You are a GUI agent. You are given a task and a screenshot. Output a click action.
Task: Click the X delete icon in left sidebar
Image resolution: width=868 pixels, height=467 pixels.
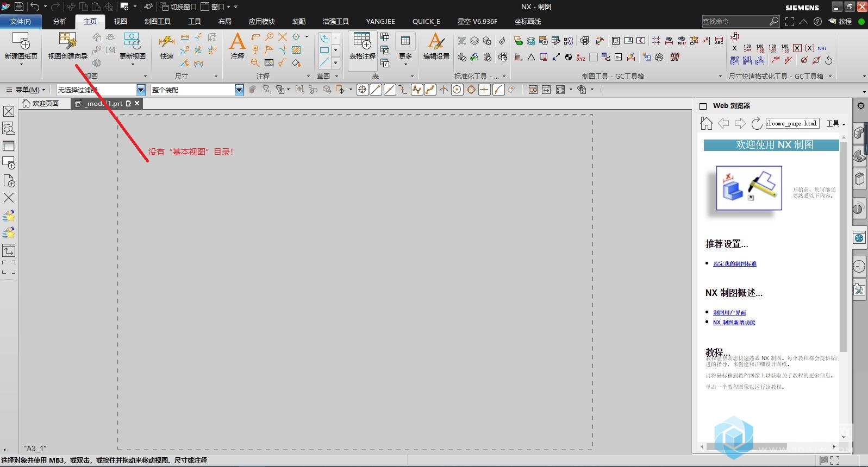pos(9,198)
